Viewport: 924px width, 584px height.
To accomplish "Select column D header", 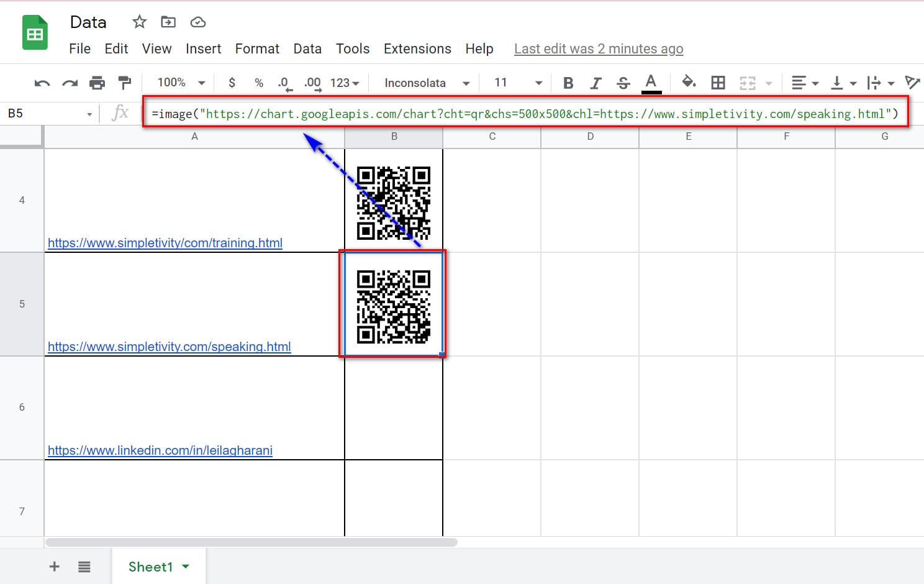I will click(590, 137).
